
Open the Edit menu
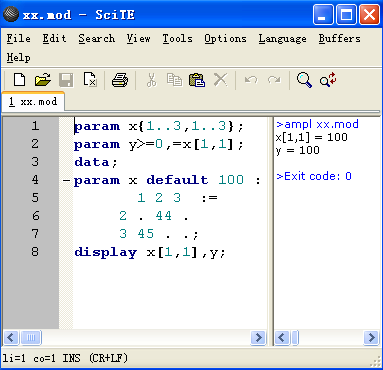pyautogui.click(x=54, y=38)
